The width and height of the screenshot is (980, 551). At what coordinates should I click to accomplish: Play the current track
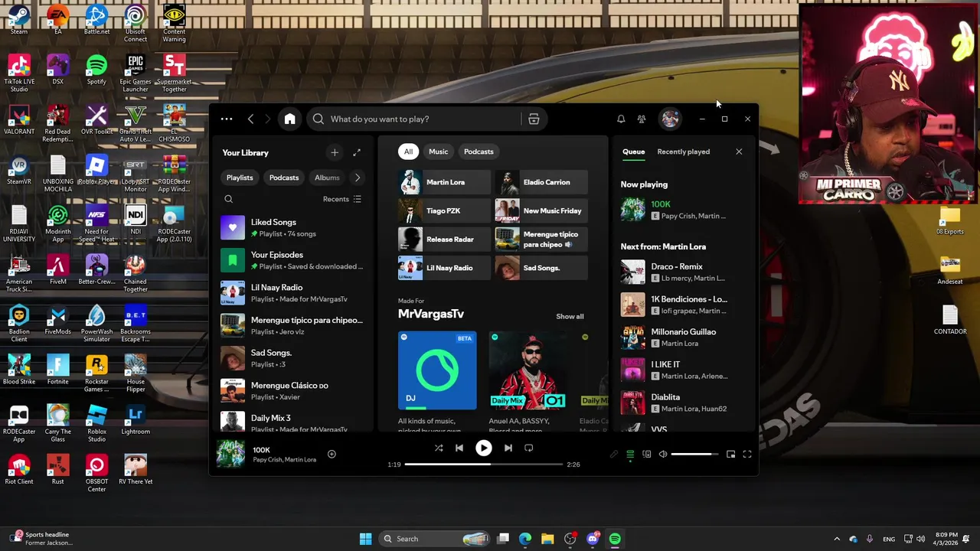[483, 448]
